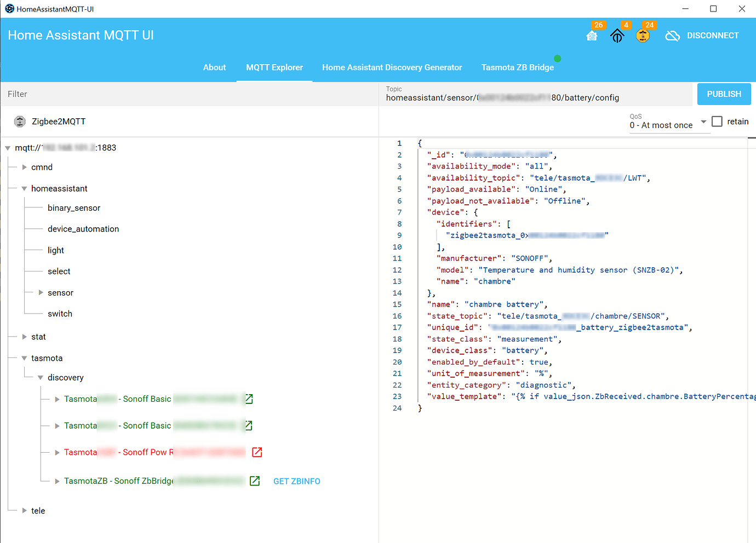This screenshot has height=543, width=756.
Task: Select the device_automation tree item
Action: (83, 229)
